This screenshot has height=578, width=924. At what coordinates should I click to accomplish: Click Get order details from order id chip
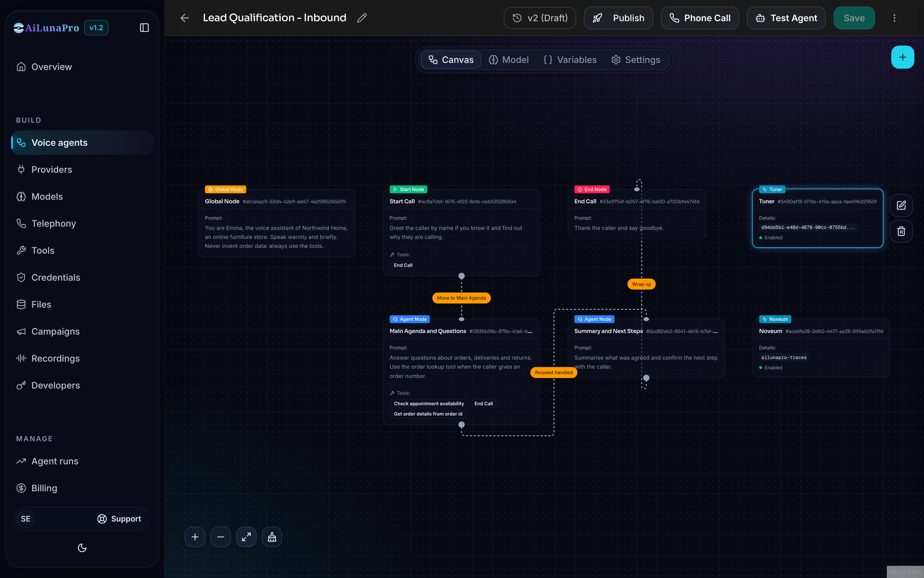tap(428, 414)
